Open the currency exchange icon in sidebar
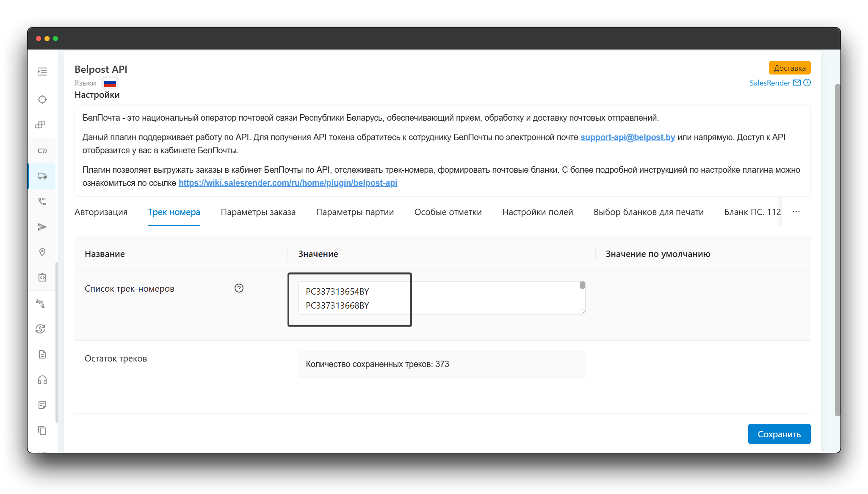This screenshot has width=868, height=494. [41, 328]
